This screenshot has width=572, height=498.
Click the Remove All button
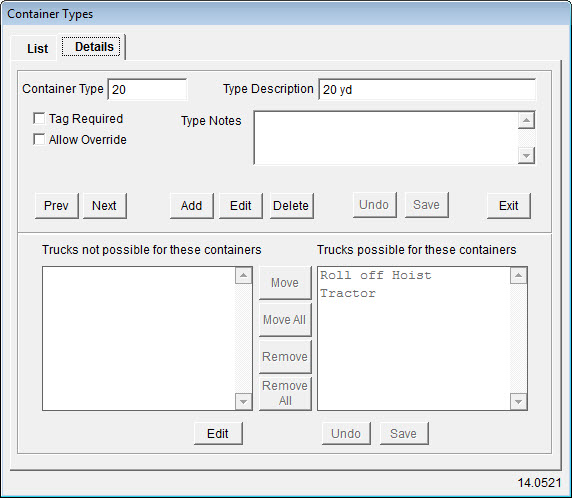pyautogui.click(x=285, y=393)
